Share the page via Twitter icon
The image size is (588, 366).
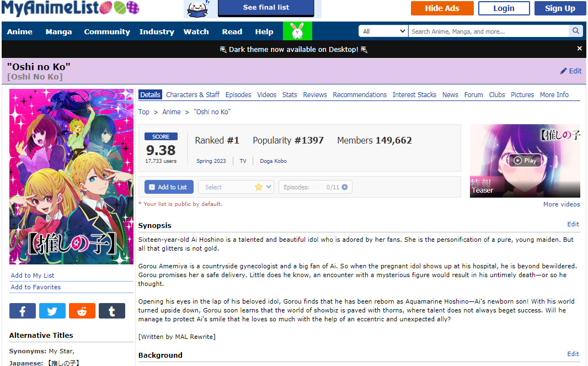click(x=52, y=311)
